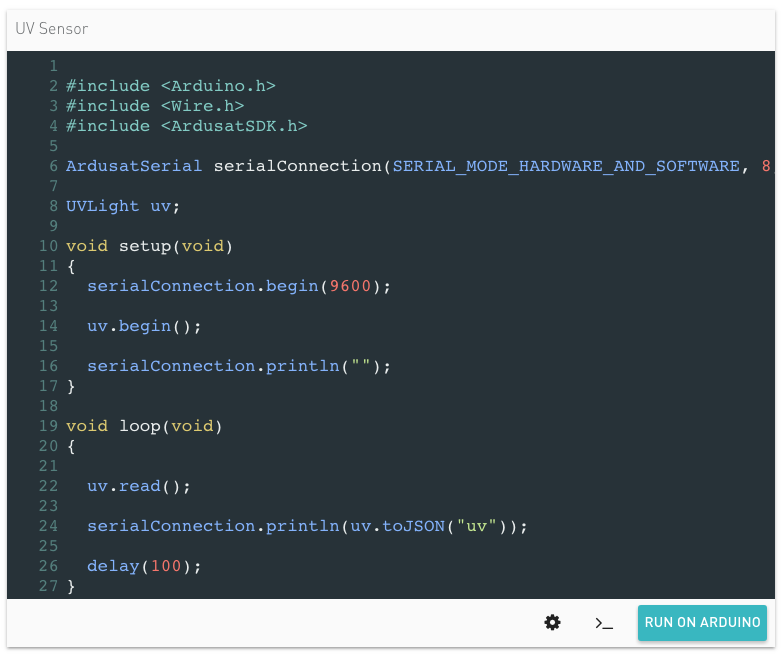Click the closing brace on line 17
Screen dimensions: 783x657
pos(71,386)
